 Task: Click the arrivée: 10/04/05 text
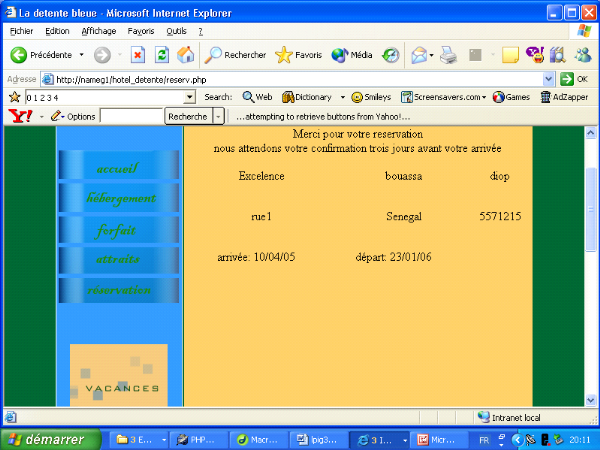tap(256, 257)
